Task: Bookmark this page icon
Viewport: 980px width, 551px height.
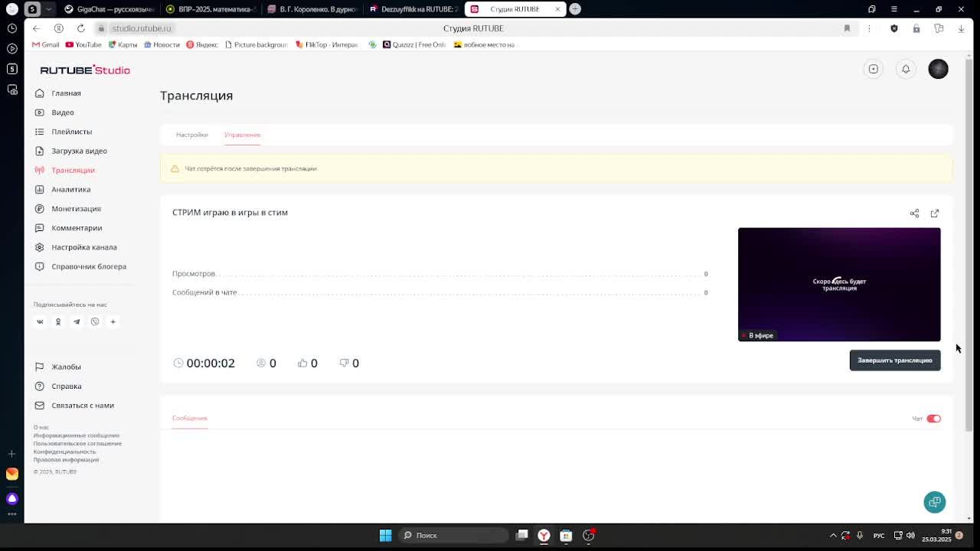Action: tap(847, 28)
